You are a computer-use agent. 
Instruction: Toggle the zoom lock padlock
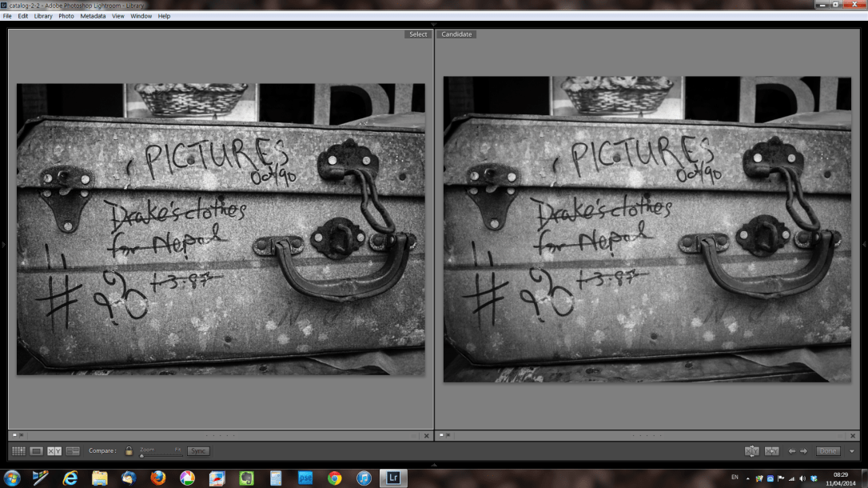(x=128, y=450)
